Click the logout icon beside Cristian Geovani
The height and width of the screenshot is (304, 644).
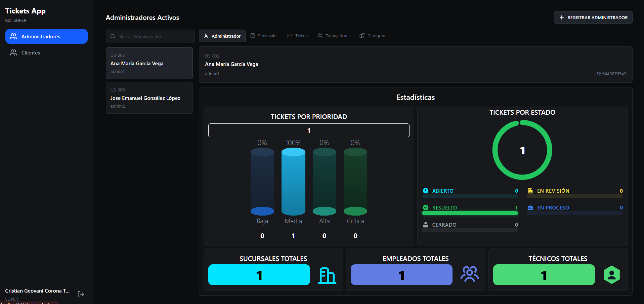tap(81, 294)
